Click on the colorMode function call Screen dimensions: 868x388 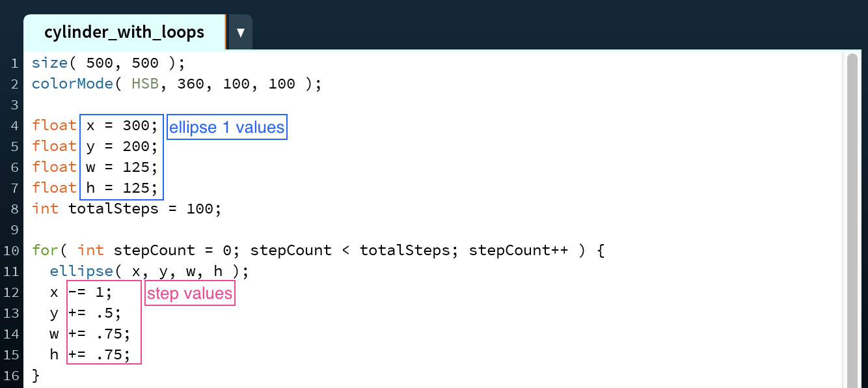176,84
